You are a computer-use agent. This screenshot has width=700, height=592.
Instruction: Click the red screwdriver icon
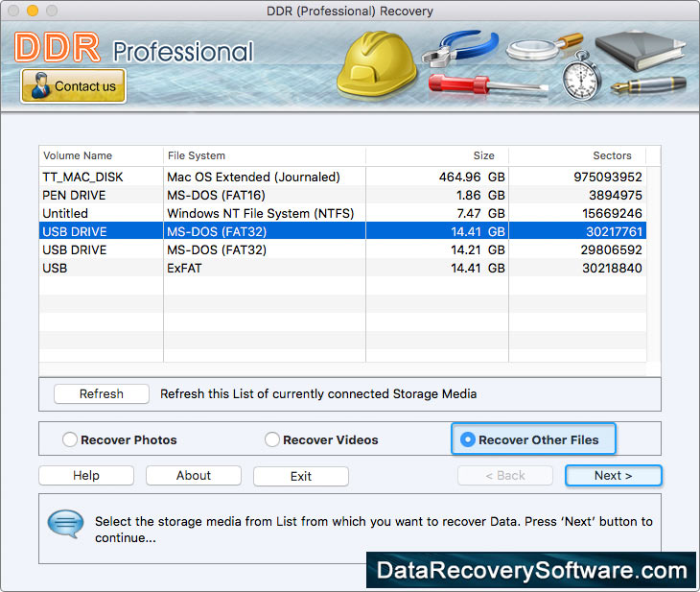click(487, 84)
